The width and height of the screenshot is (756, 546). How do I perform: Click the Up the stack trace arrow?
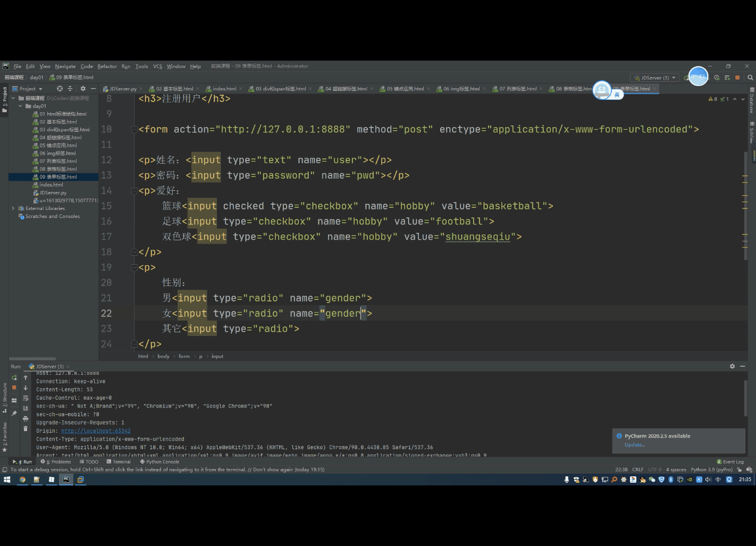click(x=26, y=377)
